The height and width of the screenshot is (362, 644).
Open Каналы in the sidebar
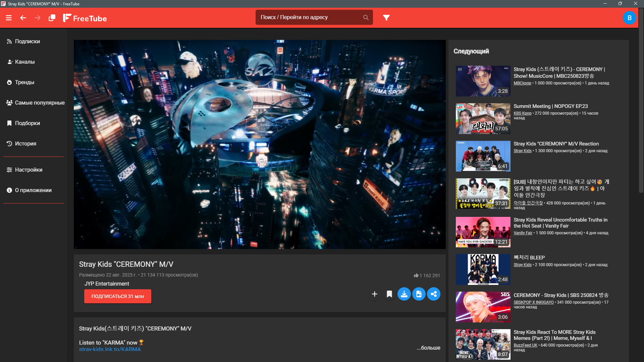click(x=34, y=62)
